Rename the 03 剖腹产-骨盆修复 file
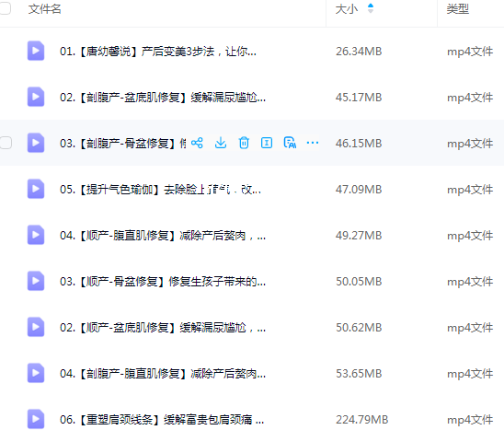 (x=267, y=143)
